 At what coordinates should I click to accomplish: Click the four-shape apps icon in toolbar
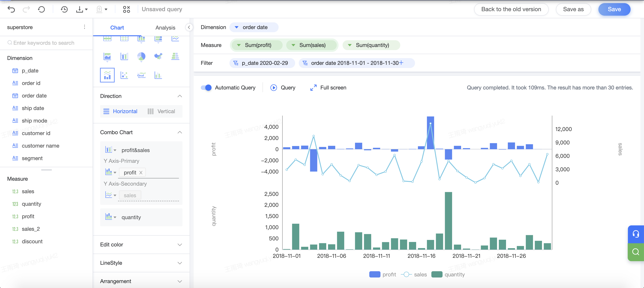pos(127,9)
